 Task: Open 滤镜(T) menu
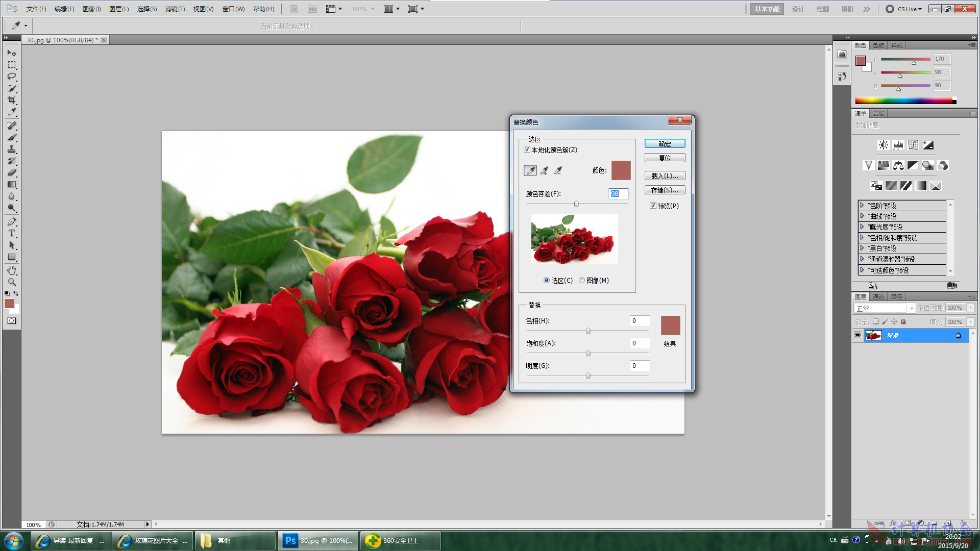(x=175, y=9)
